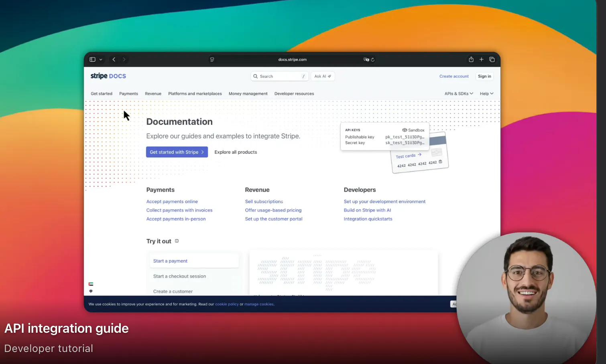The width and height of the screenshot is (606, 364).
Task: Click the country flag icon at page bottom-left
Action: pyautogui.click(x=91, y=284)
